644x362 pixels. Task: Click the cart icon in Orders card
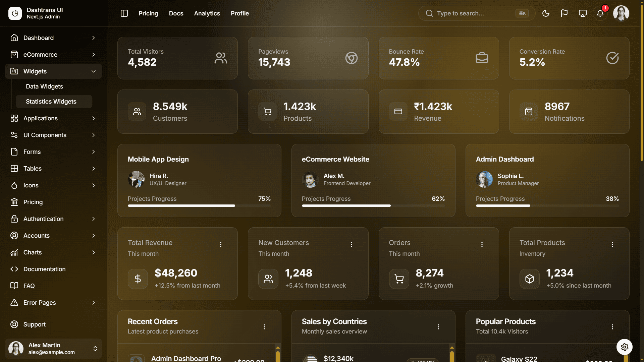coord(399,279)
